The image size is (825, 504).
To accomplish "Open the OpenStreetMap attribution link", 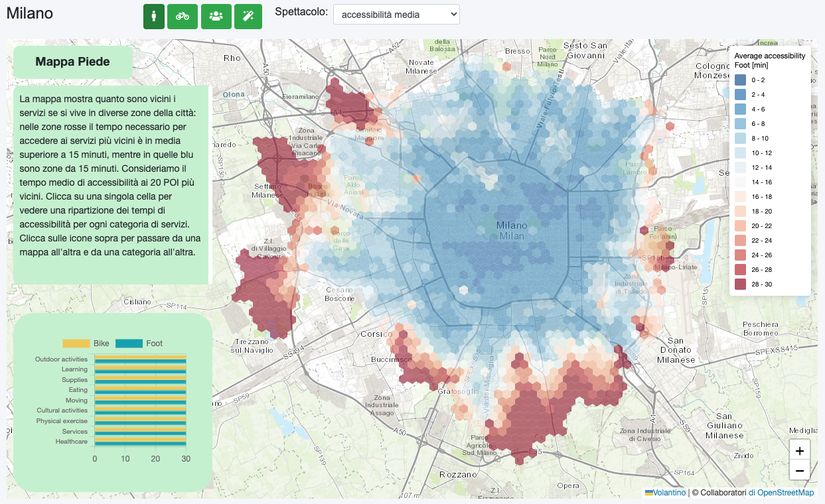I will click(781, 493).
